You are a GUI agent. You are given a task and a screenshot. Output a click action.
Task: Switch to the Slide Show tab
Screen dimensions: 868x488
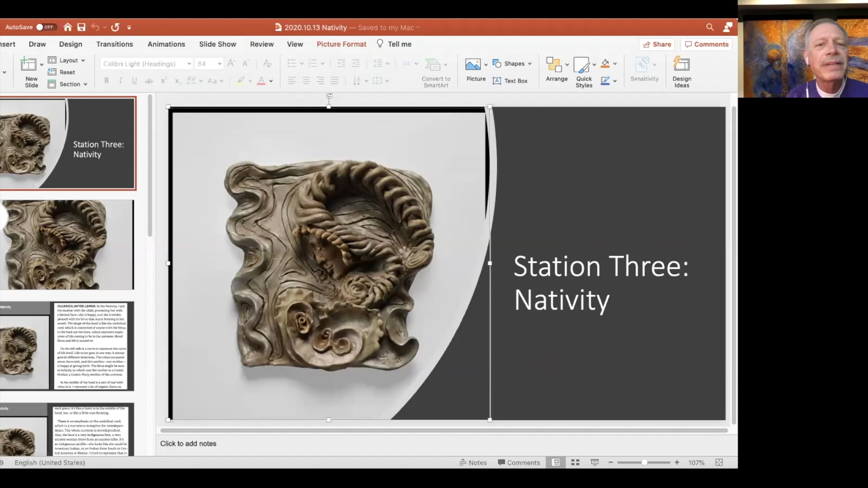(x=217, y=44)
